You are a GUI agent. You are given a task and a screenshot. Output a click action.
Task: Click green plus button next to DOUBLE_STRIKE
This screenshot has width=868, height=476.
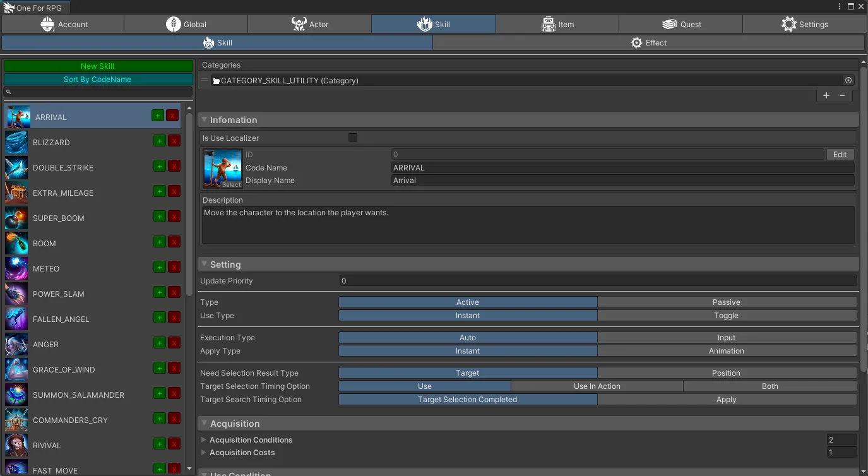(x=160, y=166)
